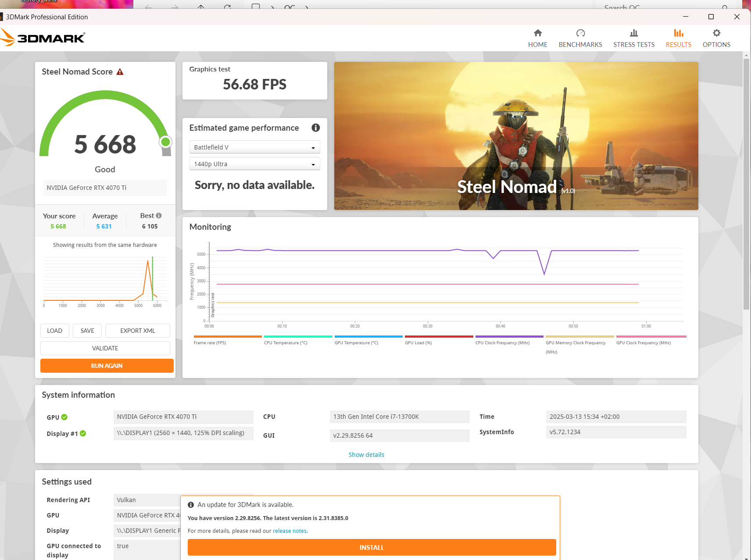This screenshot has width=751, height=560.
Task: Click the 5 668 your score value
Action: point(58,226)
